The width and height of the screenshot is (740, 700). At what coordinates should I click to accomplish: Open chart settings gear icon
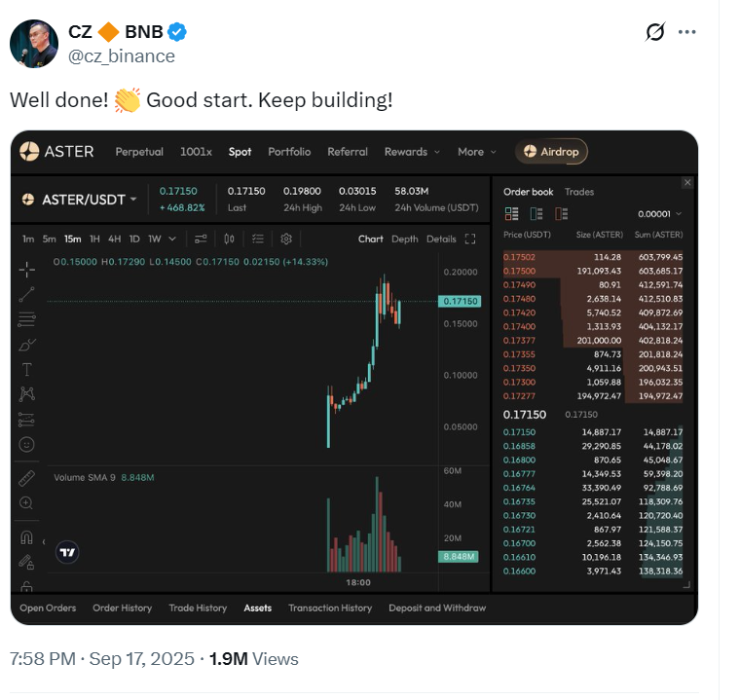click(286, 239)
